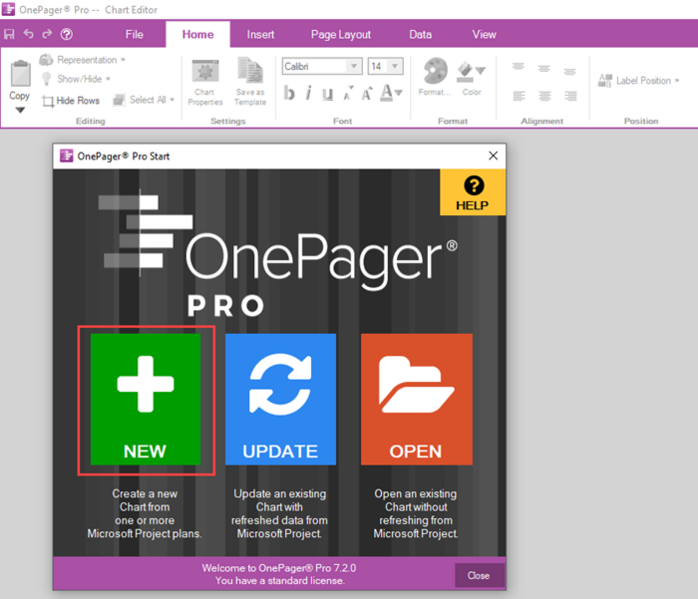Toggle underline formatting

[x=328, y=94]
